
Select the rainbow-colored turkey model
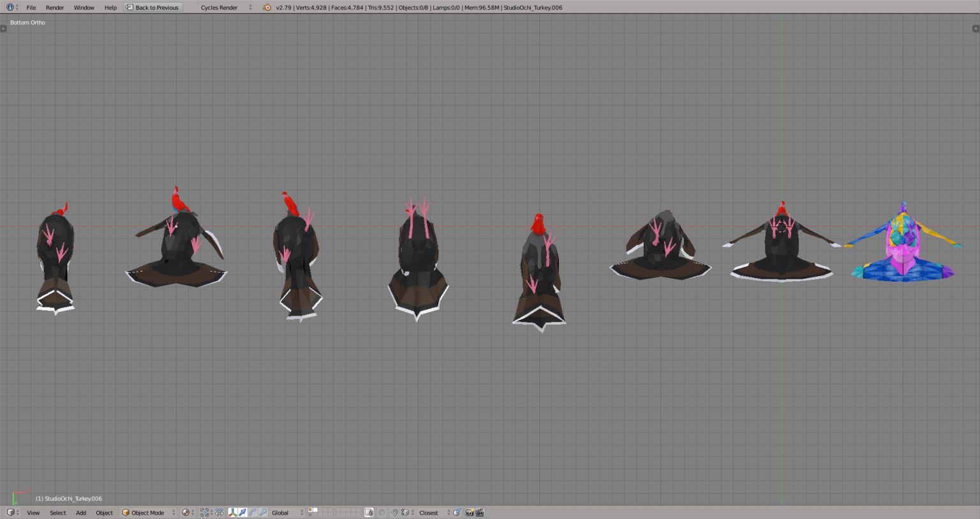click(x=903, y=249)
